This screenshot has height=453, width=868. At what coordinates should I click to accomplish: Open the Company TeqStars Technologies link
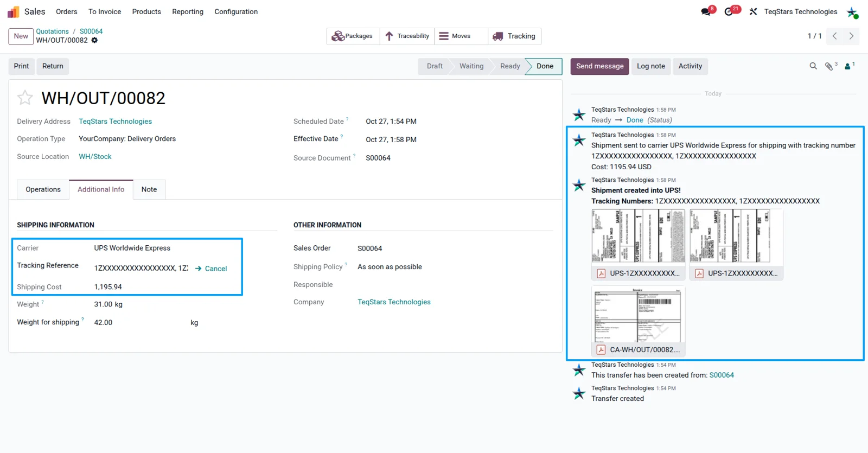[x=394, y=302]
